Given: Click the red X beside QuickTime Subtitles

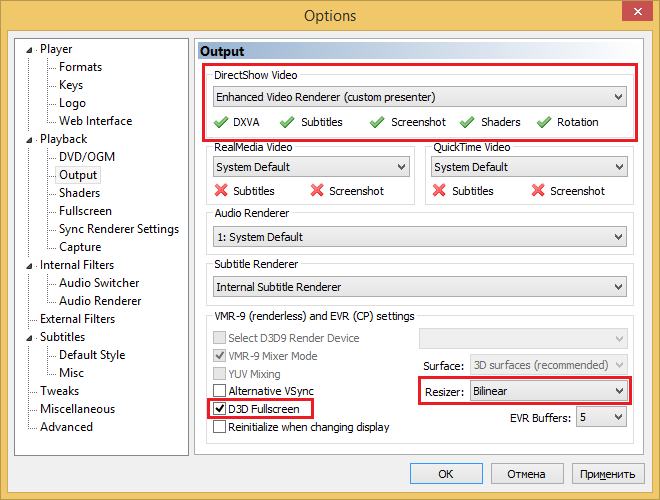Looking at the screenshot, I should point(439,190).
